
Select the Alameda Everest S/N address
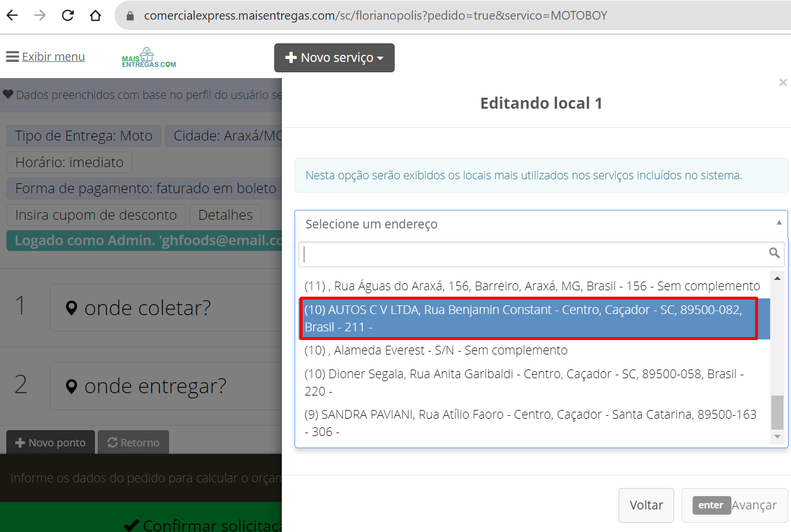click(534, 350)
